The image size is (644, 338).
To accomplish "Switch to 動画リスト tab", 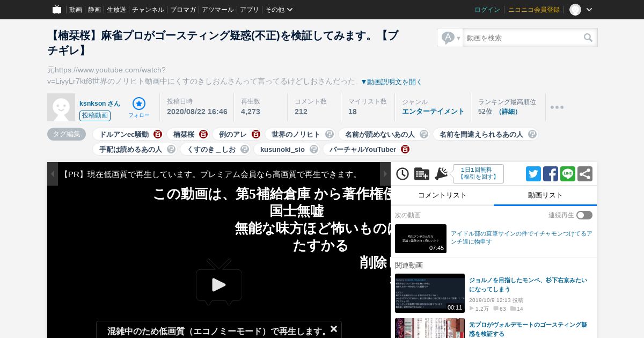I will (x=545, y=195).
